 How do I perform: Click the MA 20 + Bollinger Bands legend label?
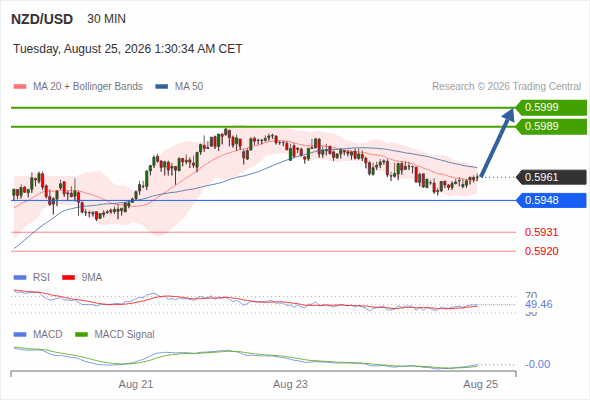click(x=88, y=87)
